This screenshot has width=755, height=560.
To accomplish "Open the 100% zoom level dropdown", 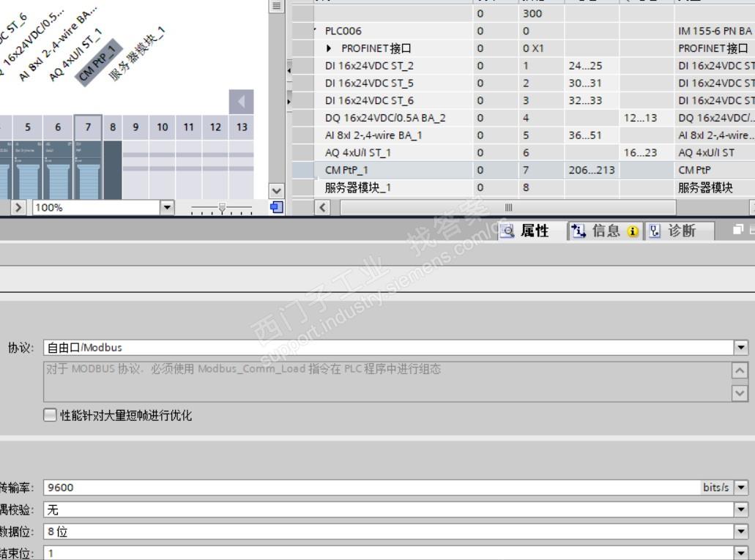I will pos(167,208).
